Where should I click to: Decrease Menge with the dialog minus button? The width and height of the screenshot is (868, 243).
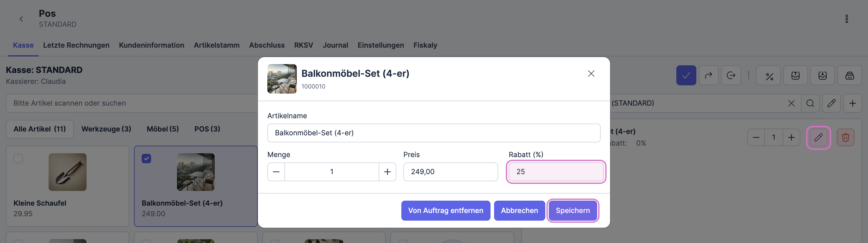tap(276, 172)
